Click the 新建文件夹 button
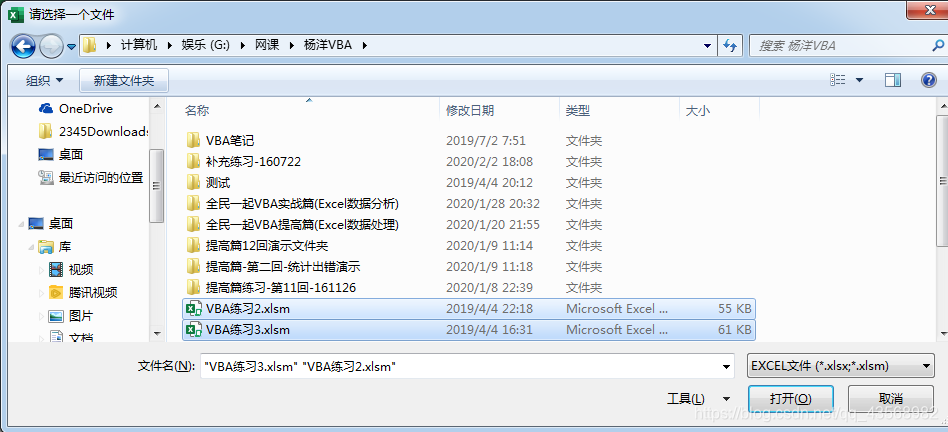This screenshot has height=432, width=948. point(124,80)
